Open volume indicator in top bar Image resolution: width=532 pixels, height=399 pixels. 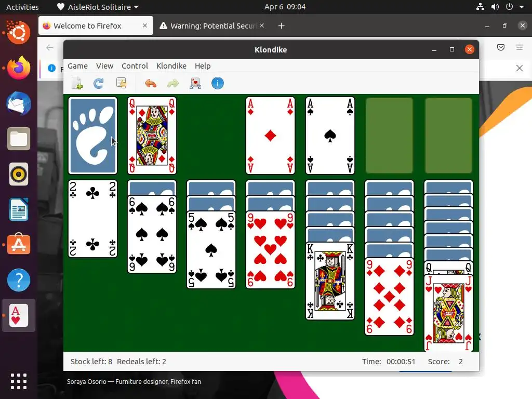[x=495, y=7]
